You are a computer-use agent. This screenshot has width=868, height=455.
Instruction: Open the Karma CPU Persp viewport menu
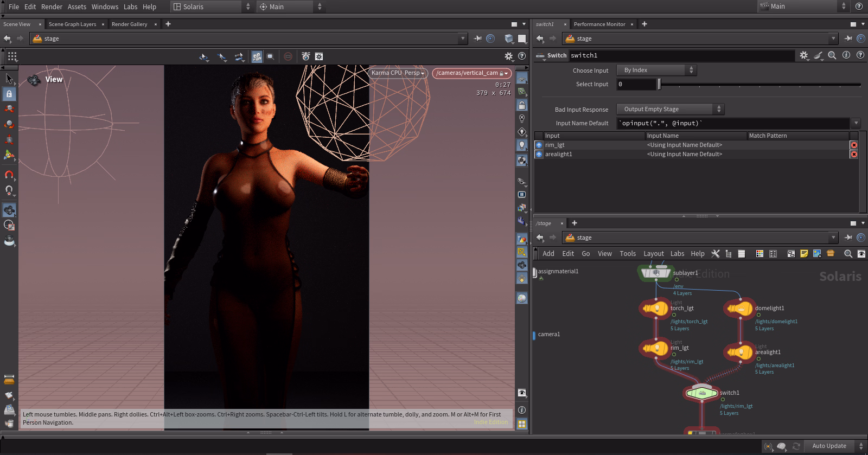point(398,73)
